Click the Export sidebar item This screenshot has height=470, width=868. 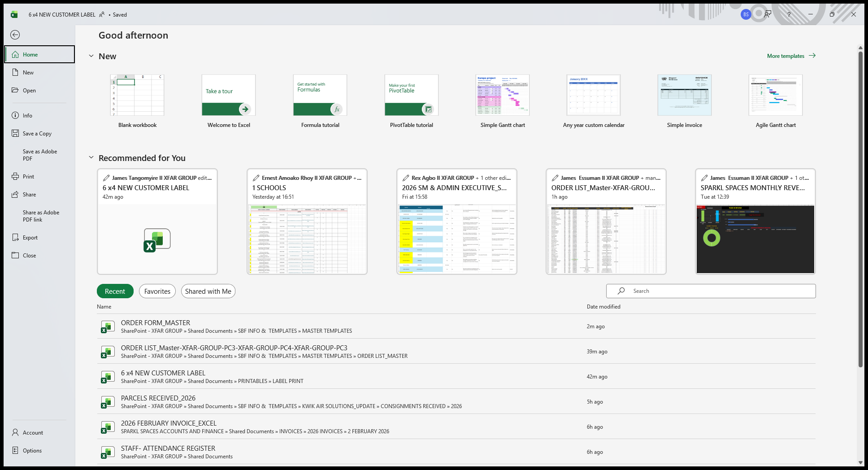tap(30, 238)
